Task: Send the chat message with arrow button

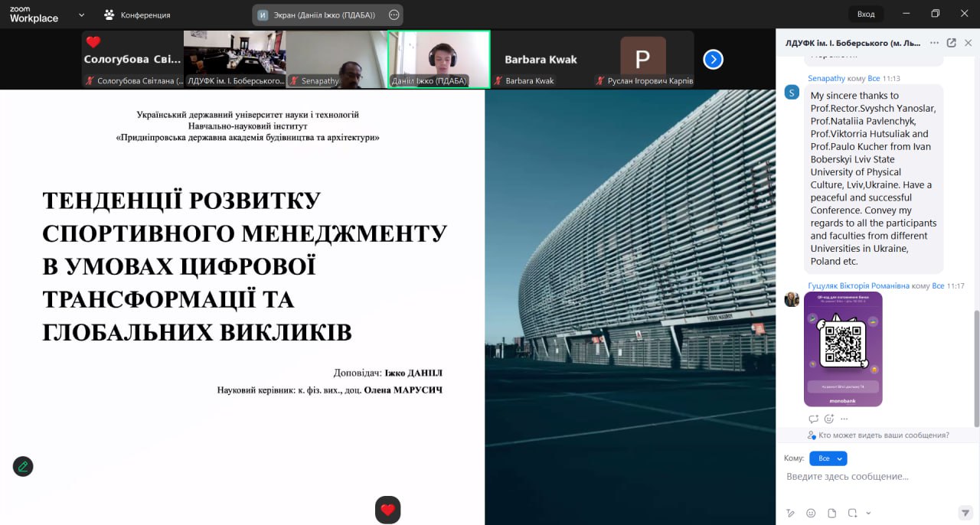Action: (x=965, y=513)
